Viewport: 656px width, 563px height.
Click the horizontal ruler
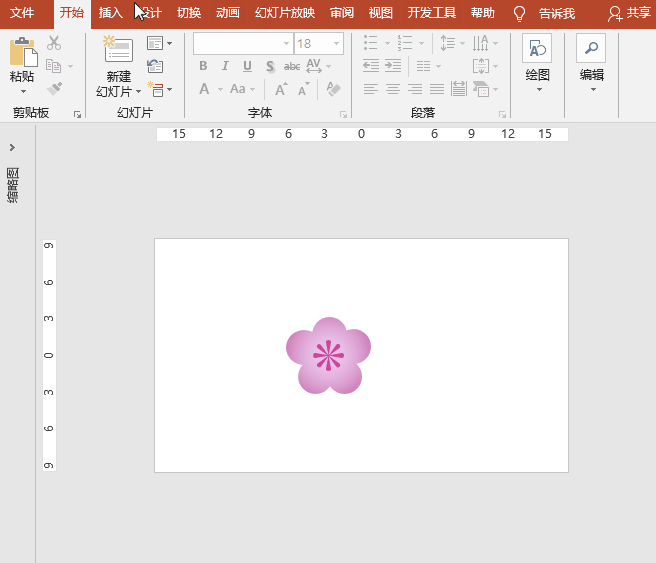pos(362,134)
